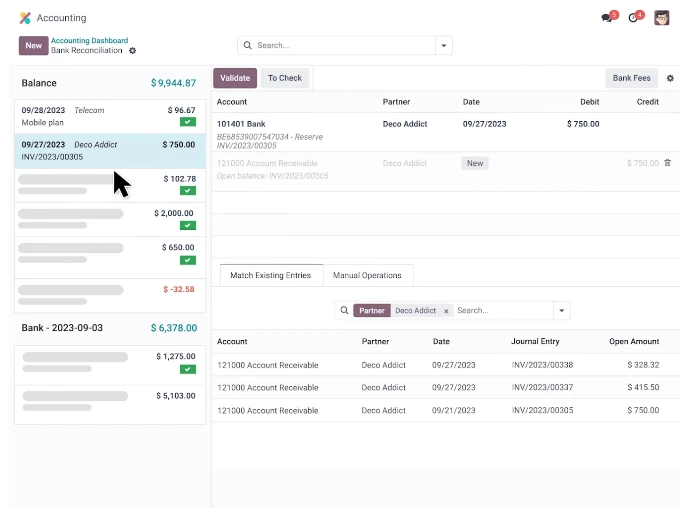Open gear settings next to Bank Reconciliation
The image size is (690, 515).
click(x=133, y=51)
